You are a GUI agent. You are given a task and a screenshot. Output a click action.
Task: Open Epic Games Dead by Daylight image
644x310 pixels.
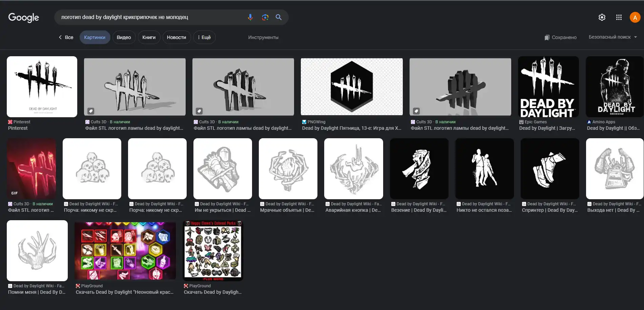pos(548,87)
